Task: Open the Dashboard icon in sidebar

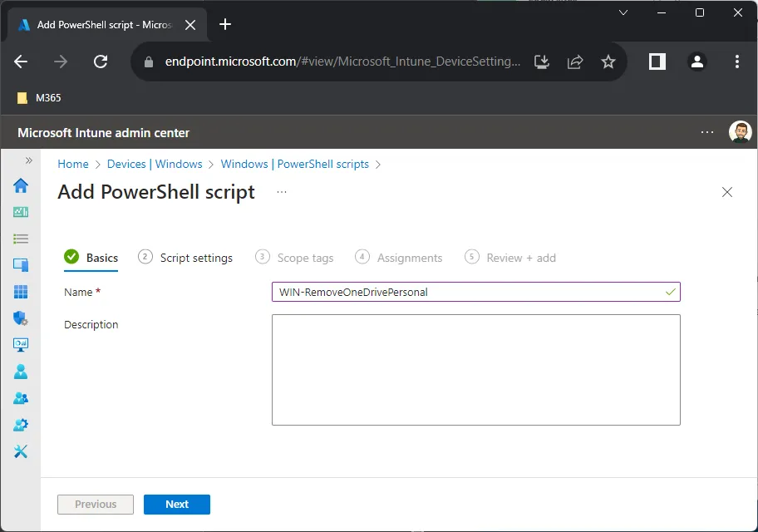Action: [x=21, y=212]
